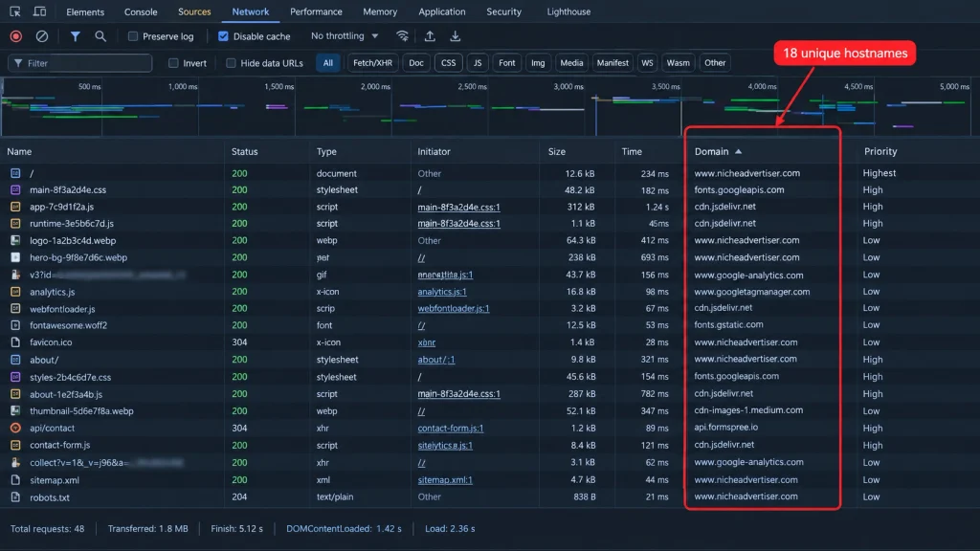Sort by the Type column header
Viewport: 980px width, 551px height.
coord(326,152)
